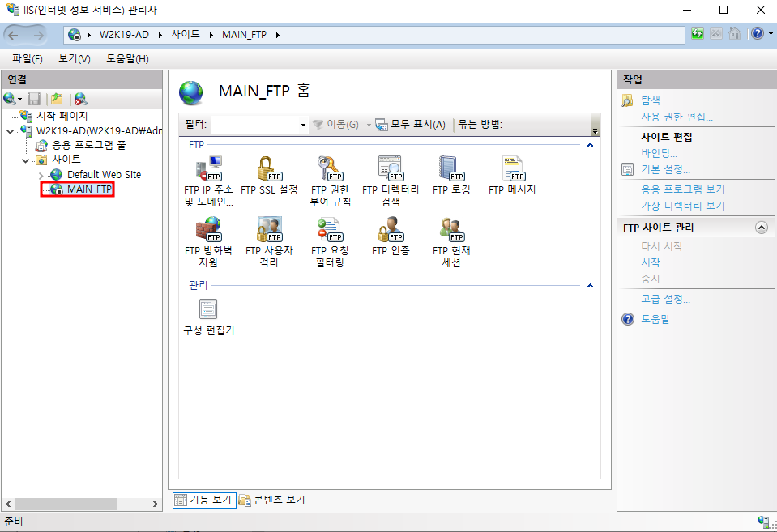Viewport: 777px width, 532px height.
Task: Open the 도움말(H) menu
Action: click(x=127, y=58)
